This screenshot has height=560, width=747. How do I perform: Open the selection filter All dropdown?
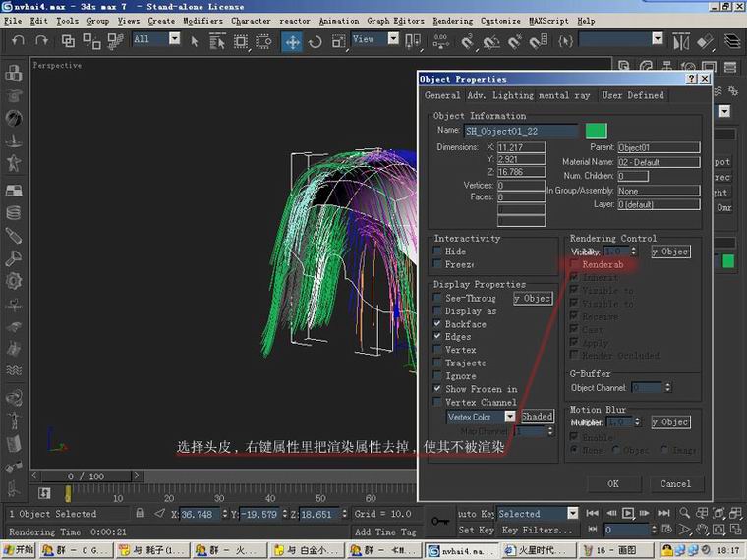[174, 38]
